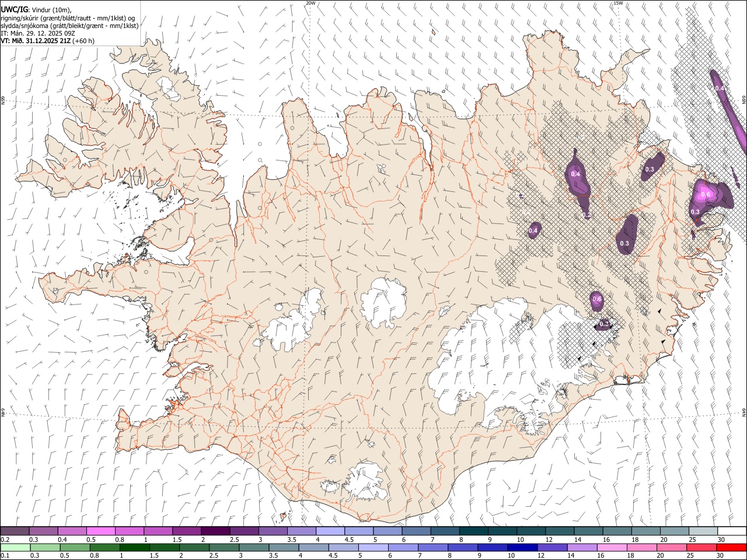Screen dimensions: 747x560
Task: Select the deep blue lower swatch between 10 and 12
Action: coord(522,547)
